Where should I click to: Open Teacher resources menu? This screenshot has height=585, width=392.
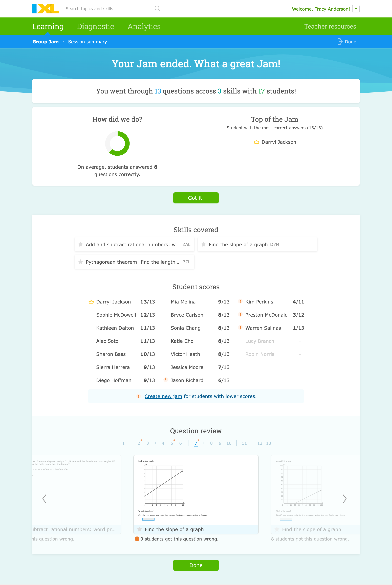(x=330, y=27)
